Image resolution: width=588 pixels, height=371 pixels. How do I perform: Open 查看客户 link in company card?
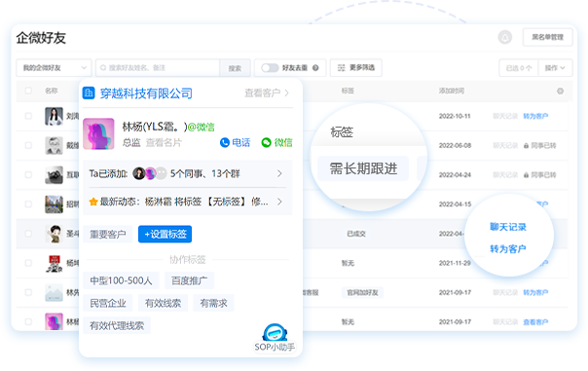(267, 93)
